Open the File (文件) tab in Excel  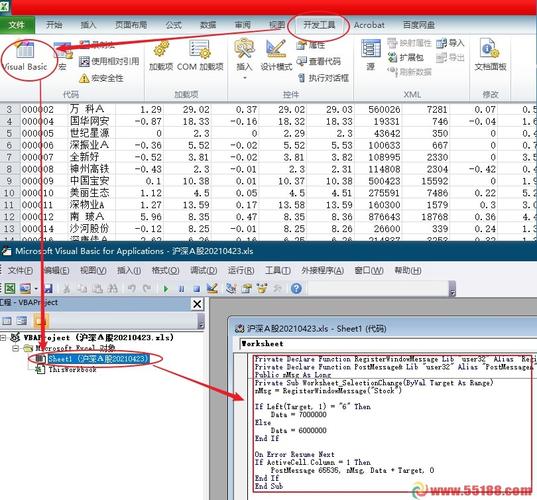(17, 25)
